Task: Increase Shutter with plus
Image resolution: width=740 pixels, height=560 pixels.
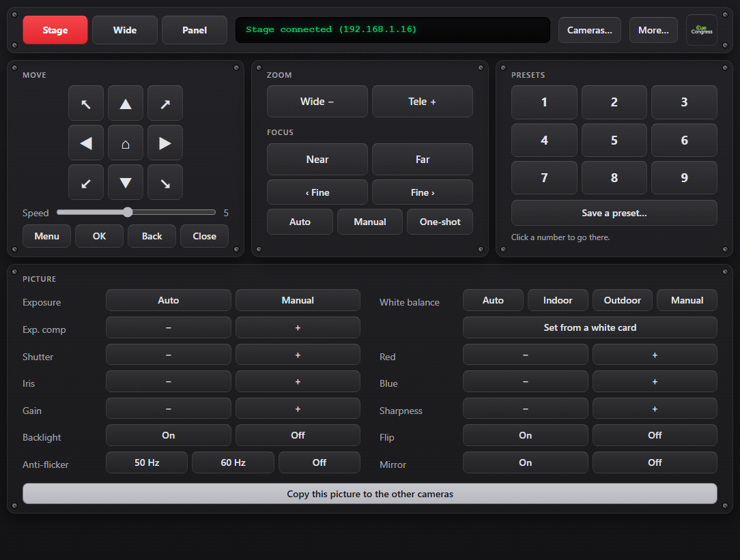Action: point(298,355)
